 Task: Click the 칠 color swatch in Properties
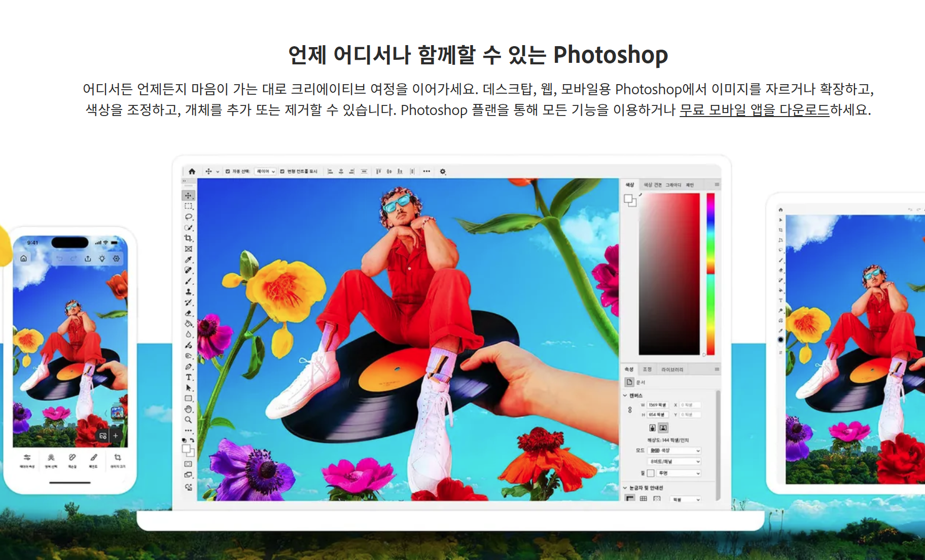point(650,474)
